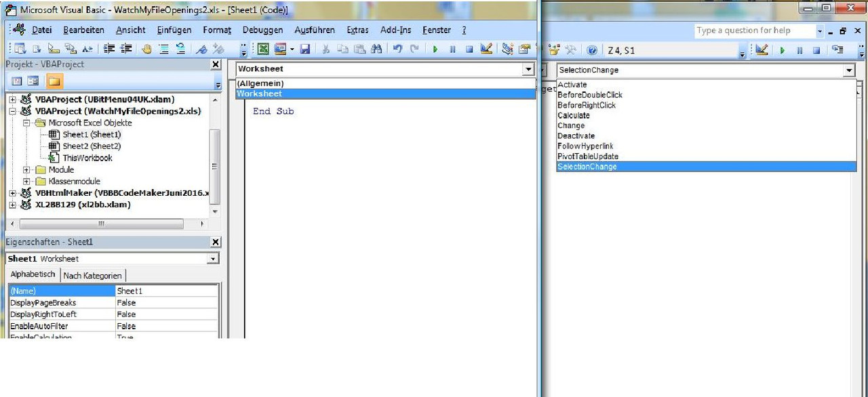Open the Insert UserForm dropdown arrow
Screen dimensions: 868x397
coord(292,49)
